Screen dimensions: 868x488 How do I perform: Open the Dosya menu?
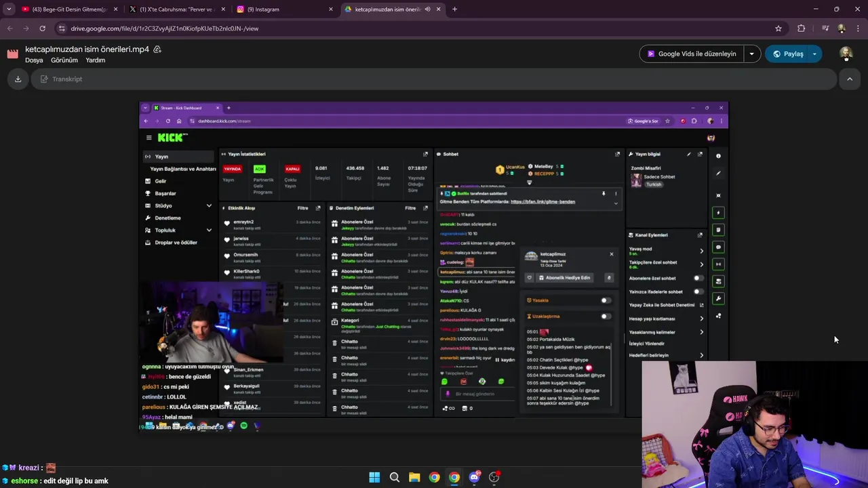click(34, 60)
